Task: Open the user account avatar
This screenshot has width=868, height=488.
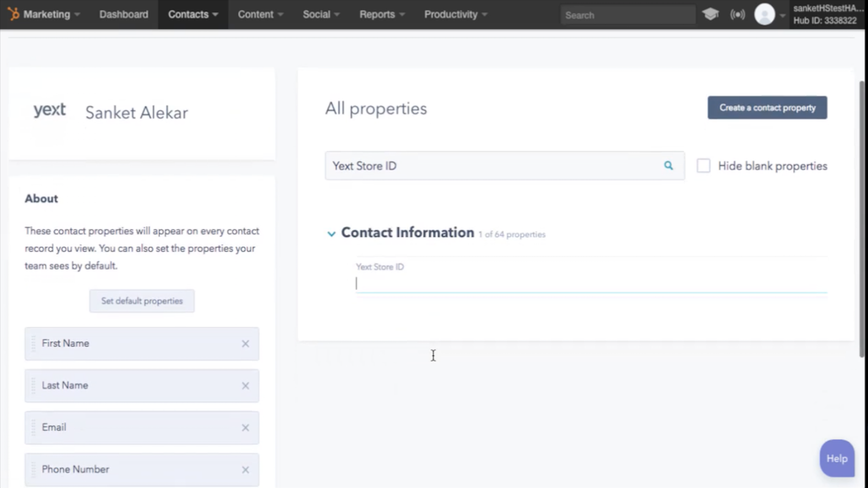Action: click(x=764, y=15)
